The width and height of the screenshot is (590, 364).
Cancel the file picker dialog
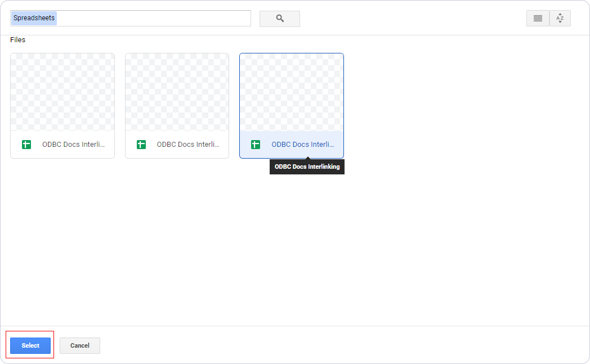pos(80,345)
